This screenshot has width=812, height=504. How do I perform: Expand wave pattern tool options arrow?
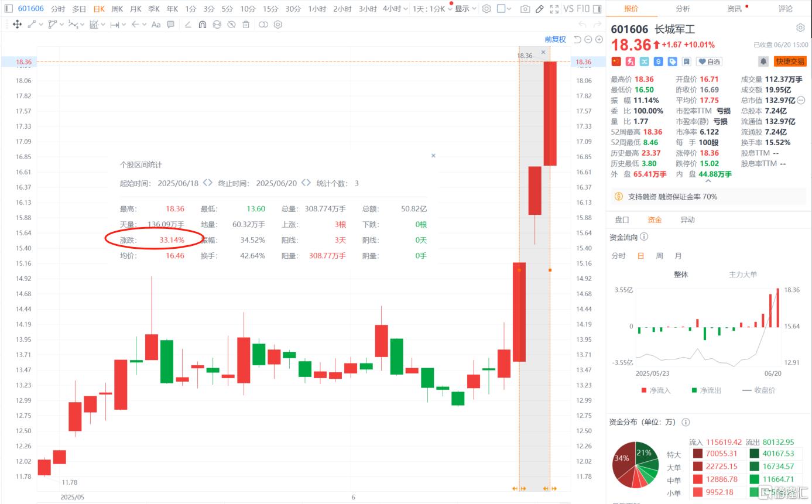coord(82,25)
